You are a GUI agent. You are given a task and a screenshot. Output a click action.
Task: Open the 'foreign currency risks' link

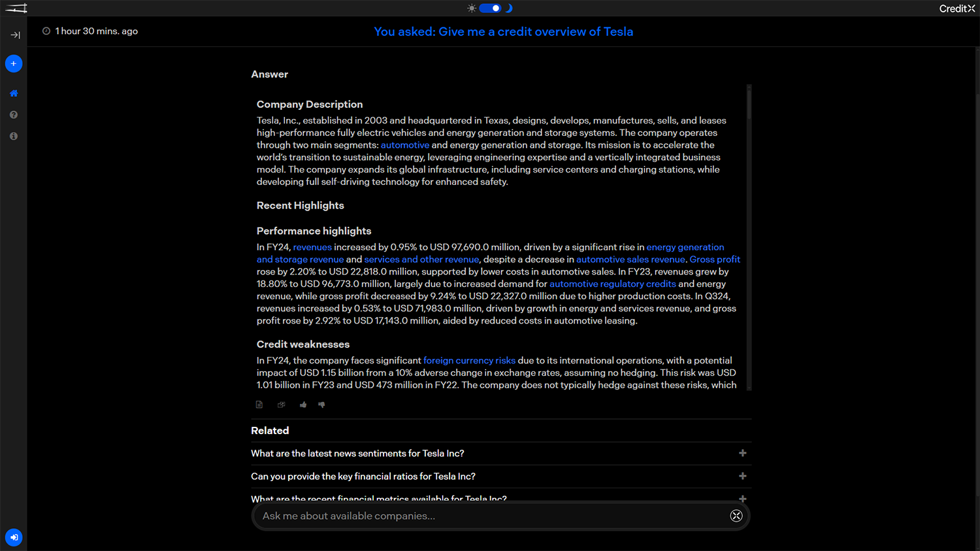pyautogui.click(x=469, y=360)
